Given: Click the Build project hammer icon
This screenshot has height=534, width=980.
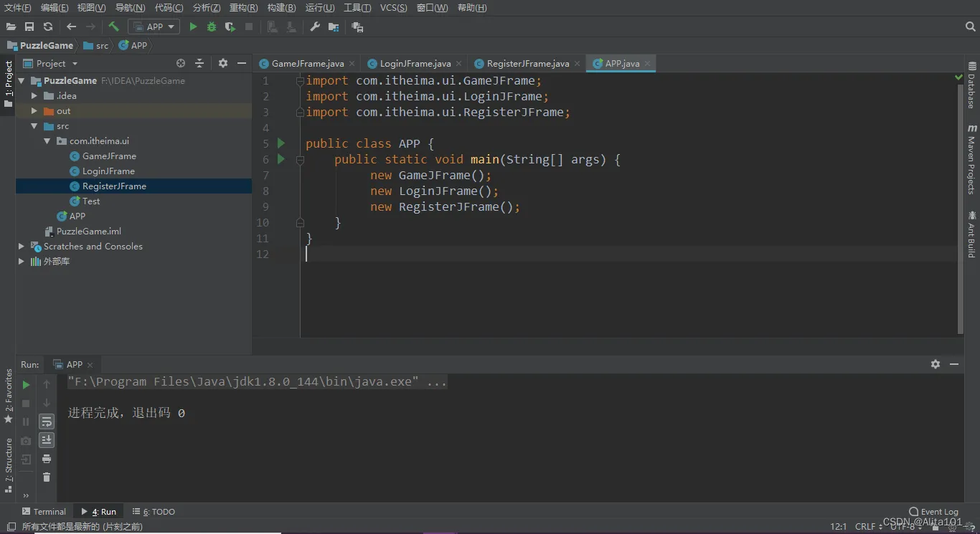Looking at the screenshot, I should 114,27.
